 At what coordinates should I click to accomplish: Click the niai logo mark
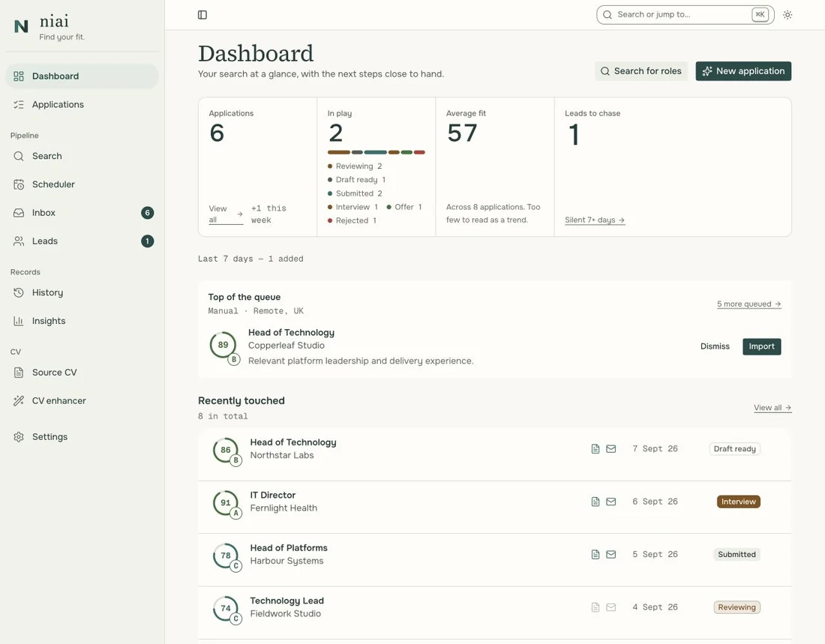[21, 26]
